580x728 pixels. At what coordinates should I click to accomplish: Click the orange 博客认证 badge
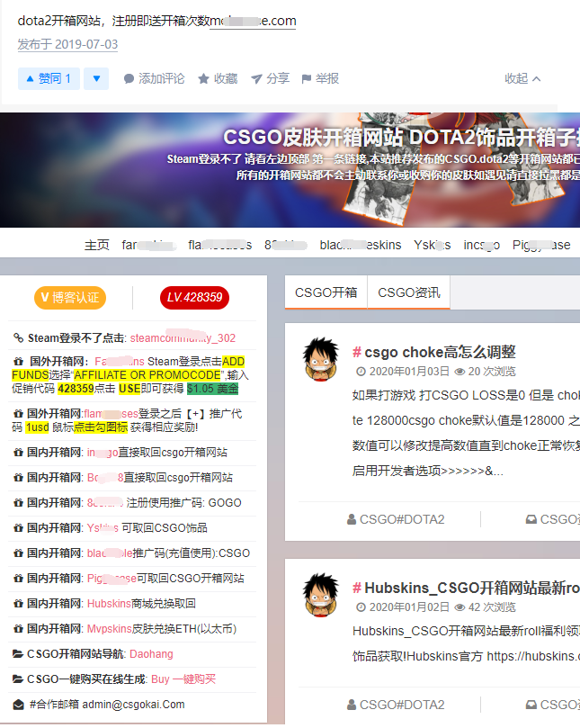pos(70,298)
